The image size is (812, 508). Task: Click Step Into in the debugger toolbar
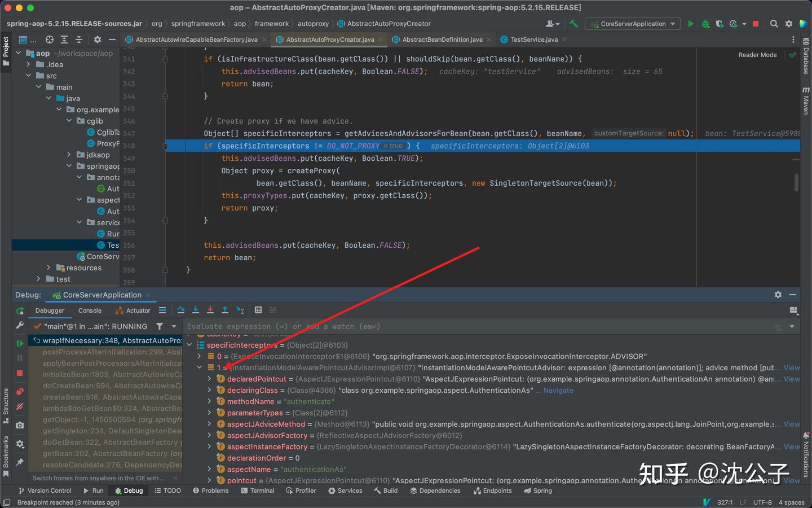click(x=196, y=310)
